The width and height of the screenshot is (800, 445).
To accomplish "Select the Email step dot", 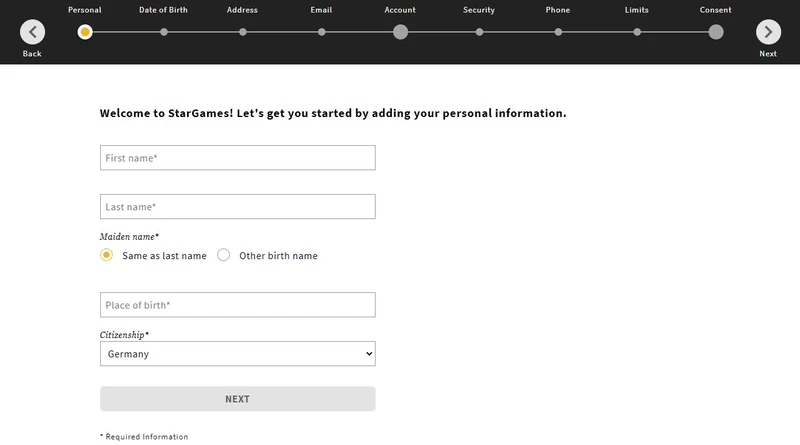I will pos(321,32).
